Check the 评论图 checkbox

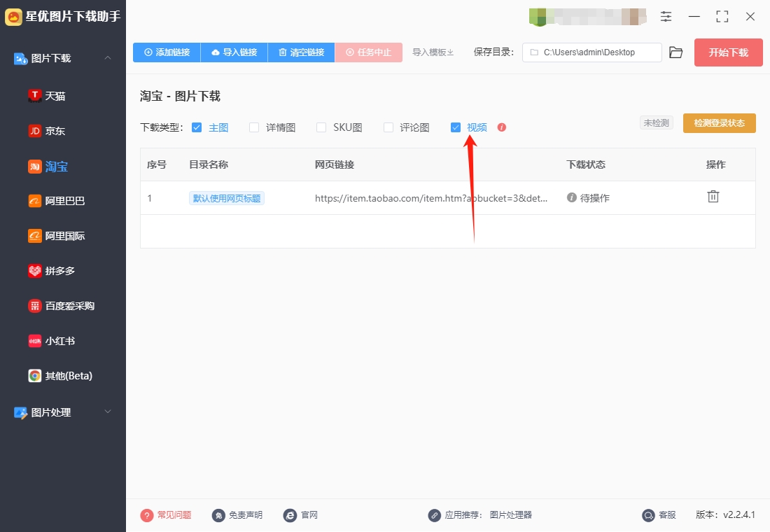(x=388, y=127)
